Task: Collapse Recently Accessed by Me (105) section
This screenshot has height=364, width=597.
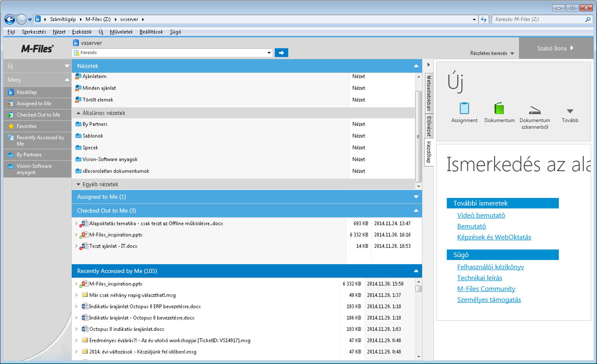Action: (416, 271)
